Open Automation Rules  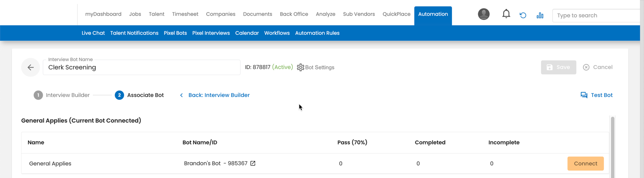click(x=317, y=33)
